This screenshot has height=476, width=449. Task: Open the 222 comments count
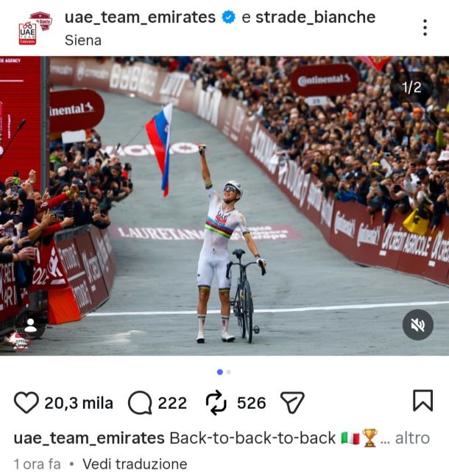[172, 403]
